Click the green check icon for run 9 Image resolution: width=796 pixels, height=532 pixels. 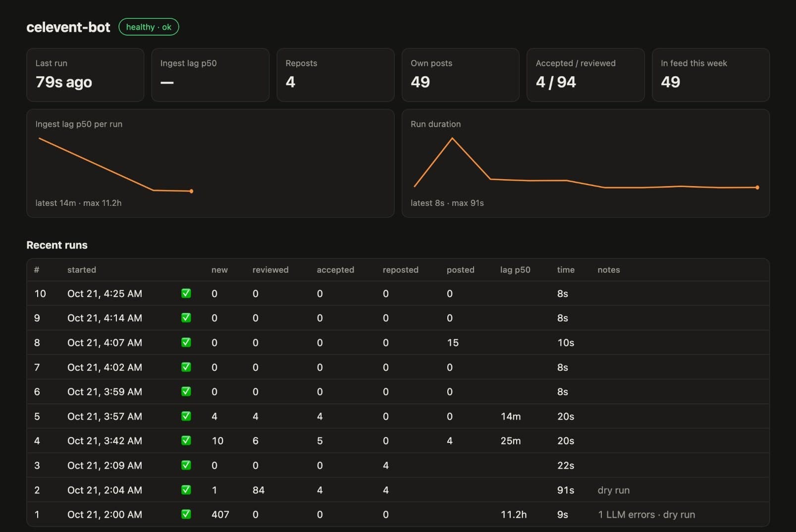(x=186, y=318)
